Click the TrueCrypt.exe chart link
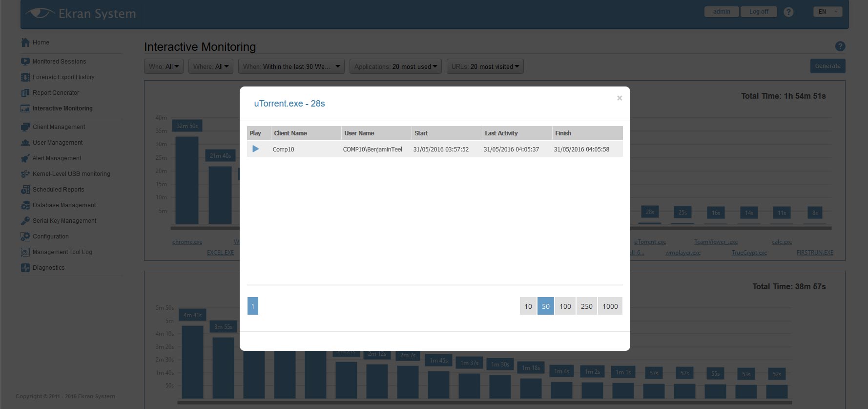Screen dimensions: 868x409 (749, 253)
